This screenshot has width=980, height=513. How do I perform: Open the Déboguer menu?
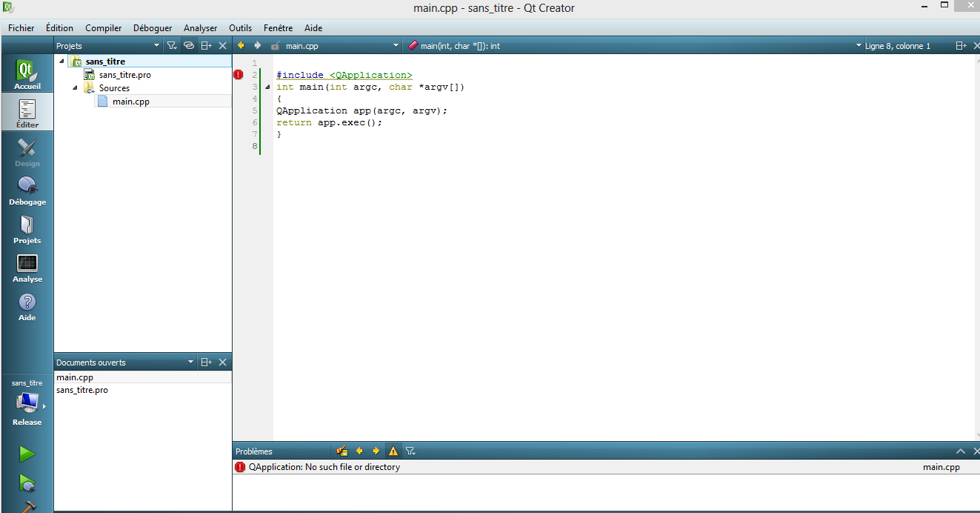click(153, 28)
